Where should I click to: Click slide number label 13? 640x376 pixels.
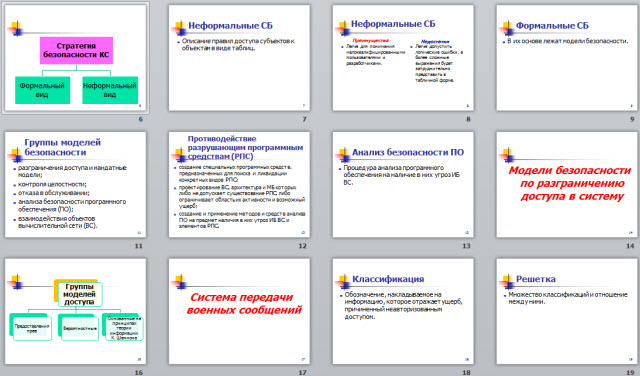(466, 246)
